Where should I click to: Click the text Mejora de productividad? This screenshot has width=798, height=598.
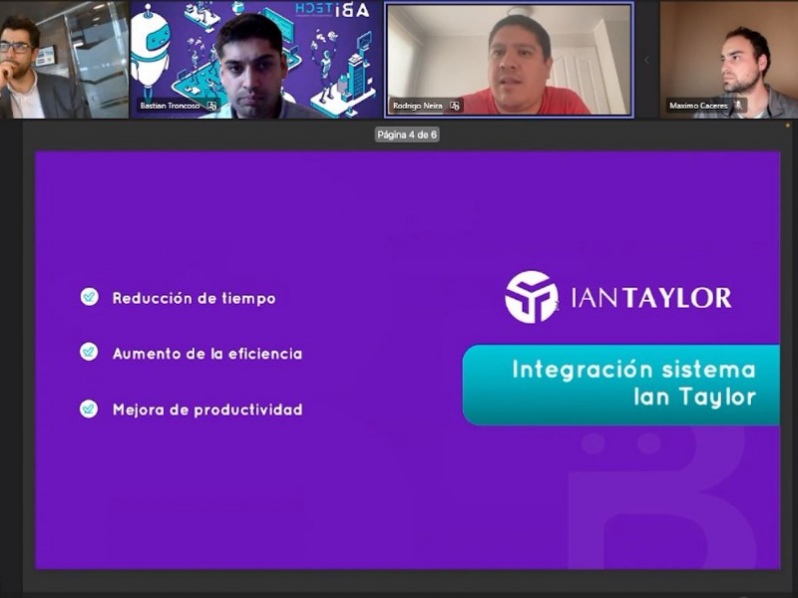208,410
